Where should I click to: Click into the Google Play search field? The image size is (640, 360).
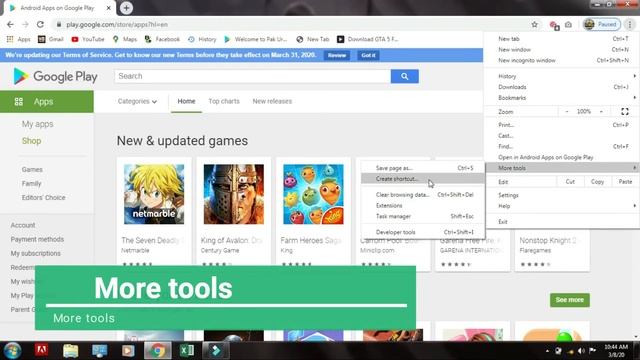coord(253,76)
